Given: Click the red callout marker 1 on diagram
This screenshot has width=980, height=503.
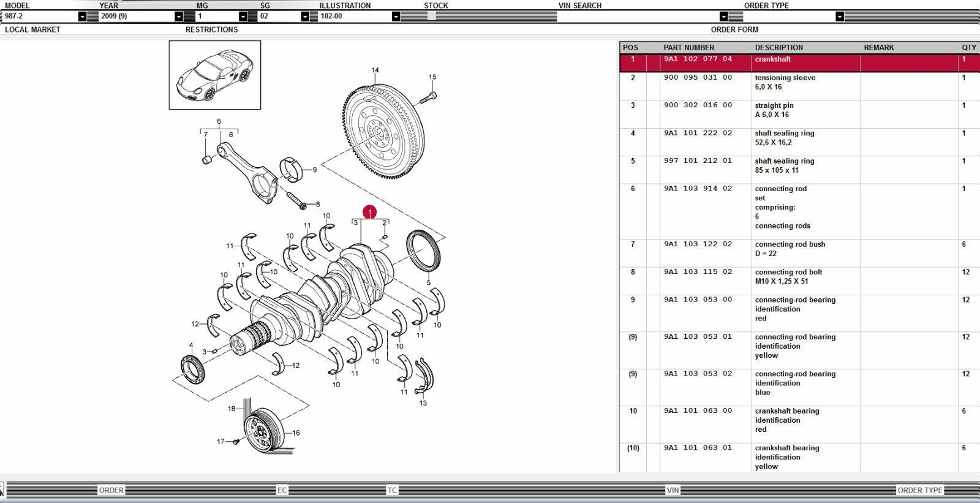Looking at the screenshot, I should click(369, 213).
